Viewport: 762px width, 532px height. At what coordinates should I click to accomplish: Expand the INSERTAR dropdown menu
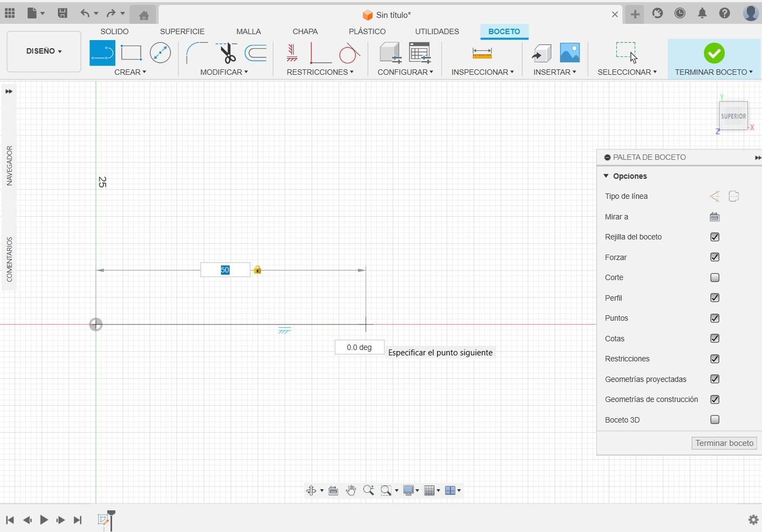pos(555,72)
